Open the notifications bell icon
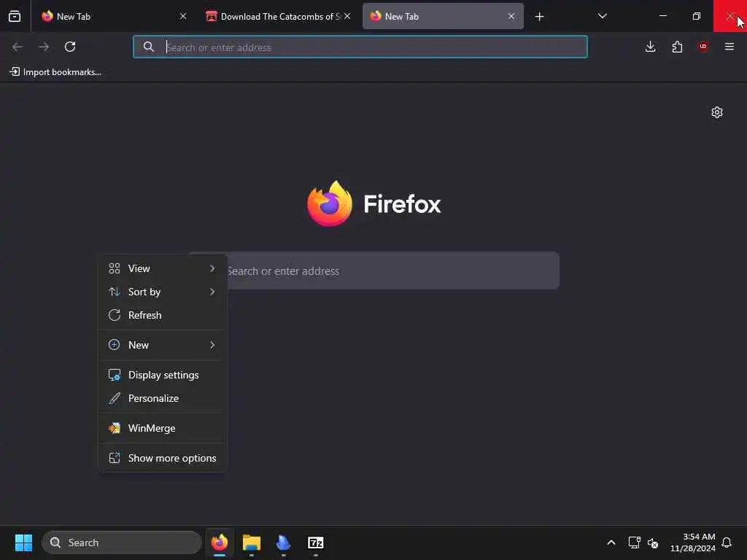Screen dimensions: 747x560 pyautogui.click(x=727, y=542)
